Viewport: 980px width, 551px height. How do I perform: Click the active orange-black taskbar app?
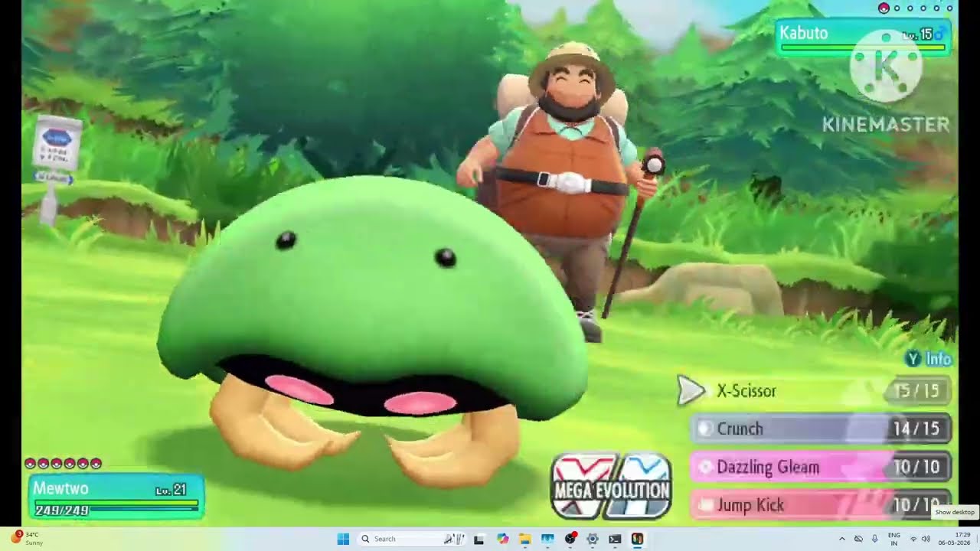pyautogui.click(x=637, y=539)
